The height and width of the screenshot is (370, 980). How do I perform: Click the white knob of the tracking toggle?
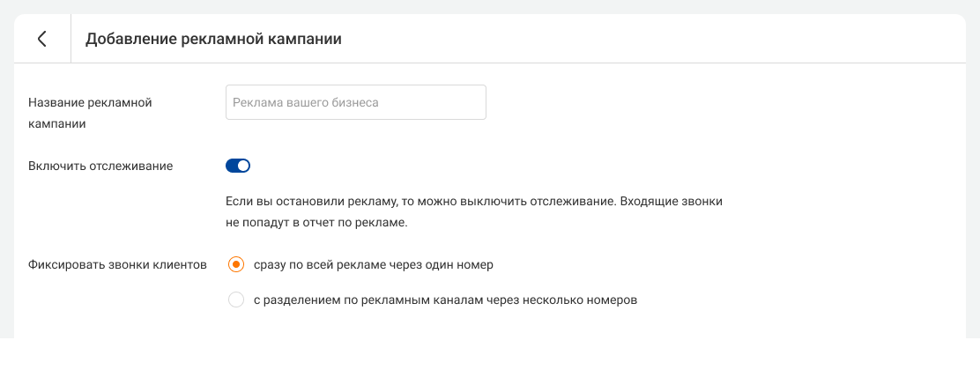[244, 166]
